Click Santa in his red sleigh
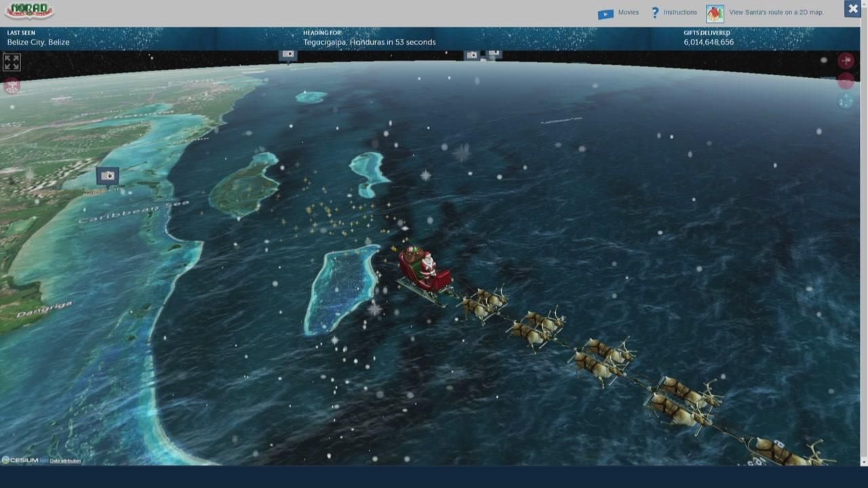Image resolution: width=868 pixels, height=488 pixels. (425, 269)
